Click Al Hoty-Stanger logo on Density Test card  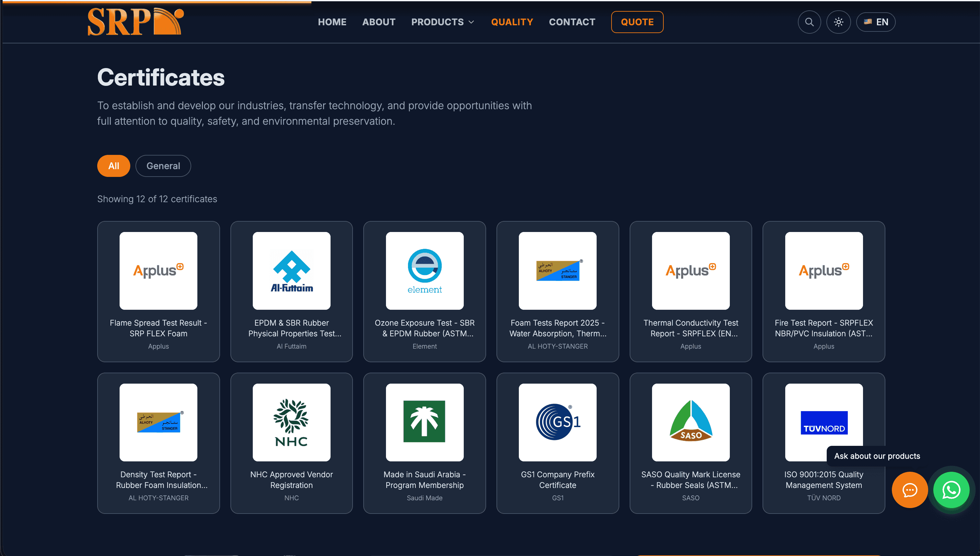point(158,423)
